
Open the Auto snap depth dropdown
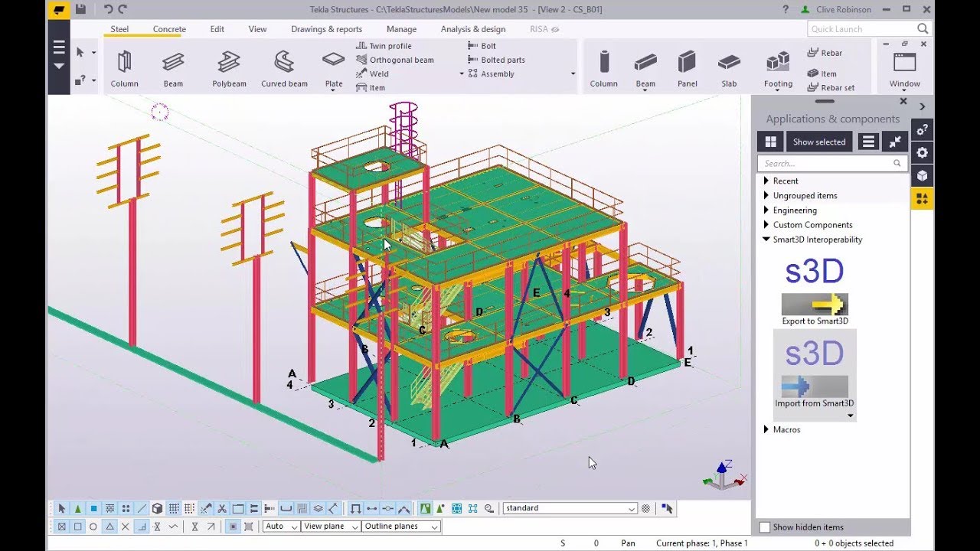pyautogui.click(x=281, y=527)
